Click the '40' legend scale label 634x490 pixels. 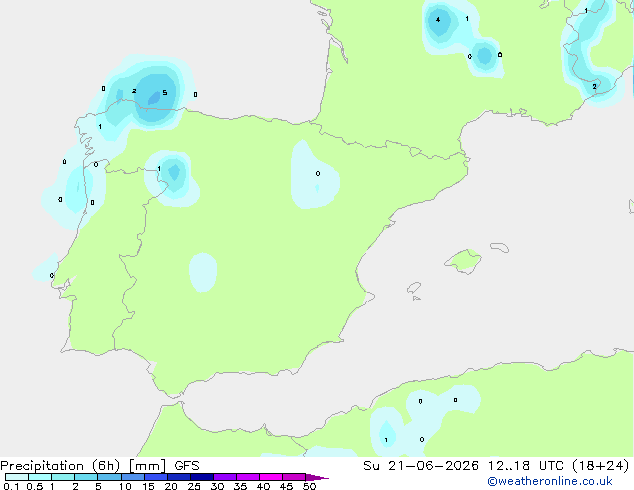click(263, 486)
